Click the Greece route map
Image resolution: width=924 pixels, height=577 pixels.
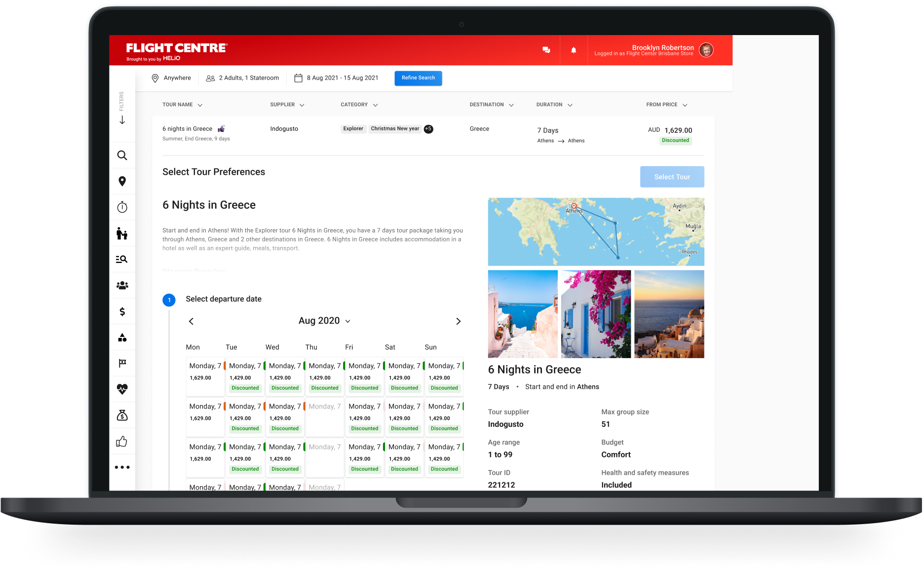pos(596,232)
